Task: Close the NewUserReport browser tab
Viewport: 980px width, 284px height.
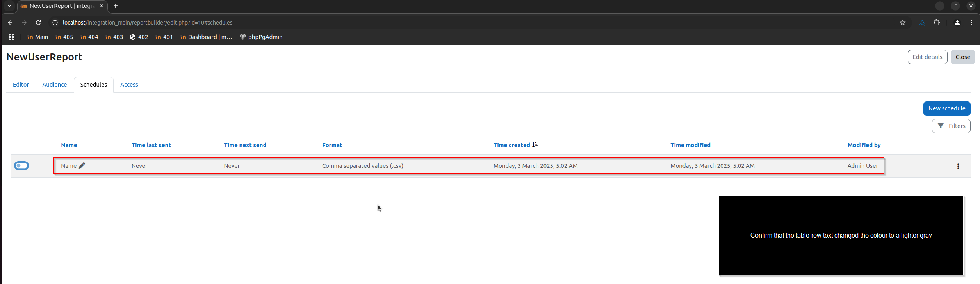Action: point(102,6)
